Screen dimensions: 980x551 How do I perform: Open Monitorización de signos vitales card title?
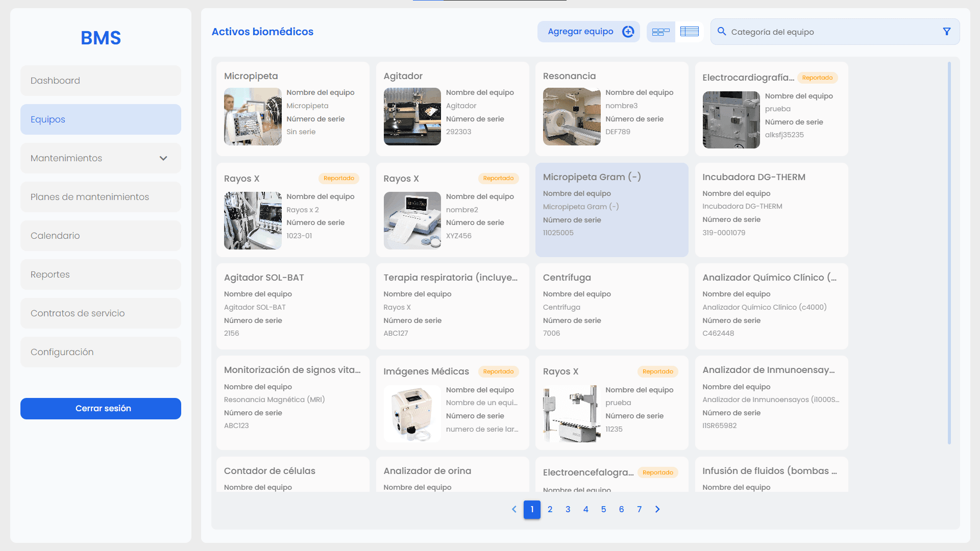[292, 370]
